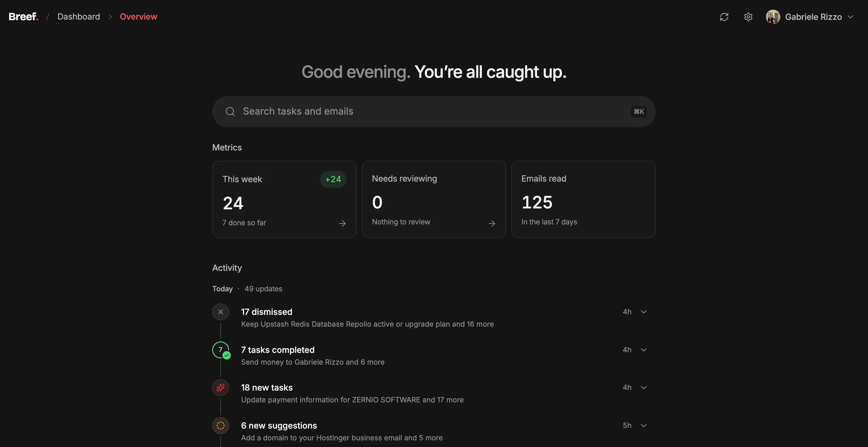This screenshot has height=447, width=868.
Task: Click '7 tasks completed' title
Action: coord(278,350)
